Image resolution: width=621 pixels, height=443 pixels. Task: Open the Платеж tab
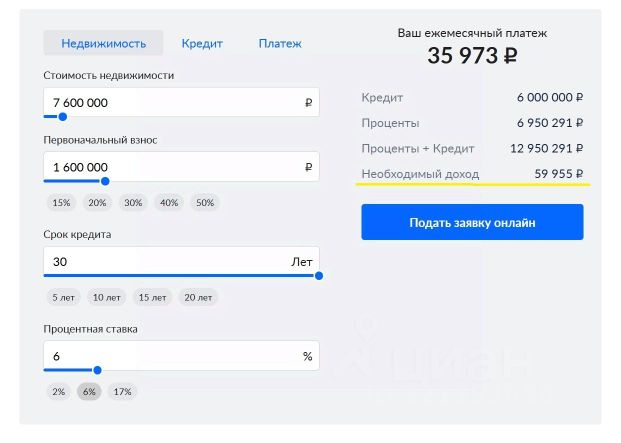pyautogui.click(x=280, y=44)
